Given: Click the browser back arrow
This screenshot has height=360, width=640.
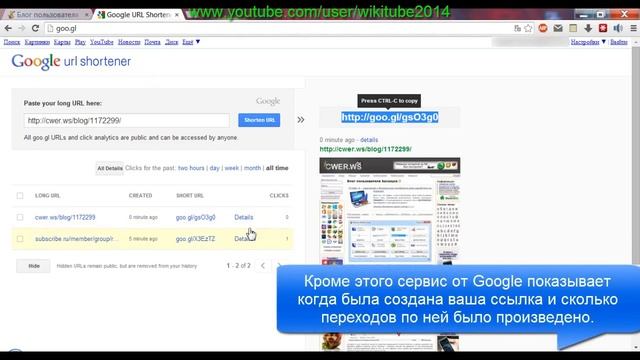Looking at the screenshot, I should pos(8,28).
